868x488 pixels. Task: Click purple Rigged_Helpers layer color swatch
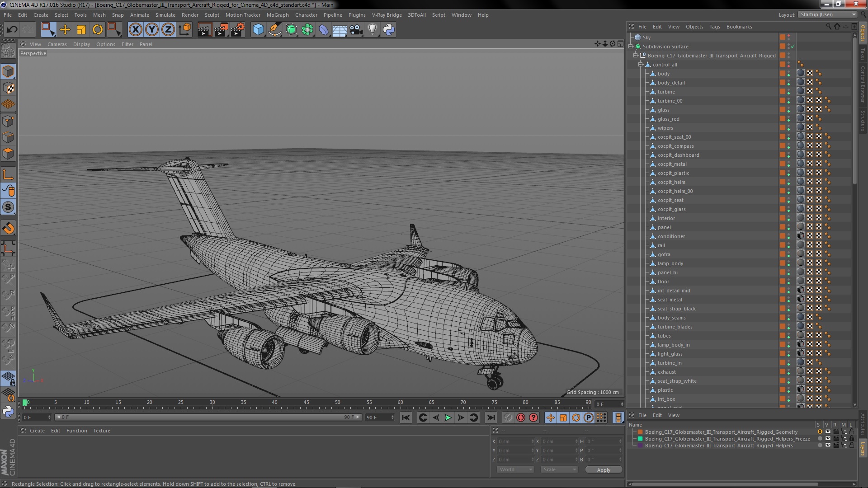[640, 446]
